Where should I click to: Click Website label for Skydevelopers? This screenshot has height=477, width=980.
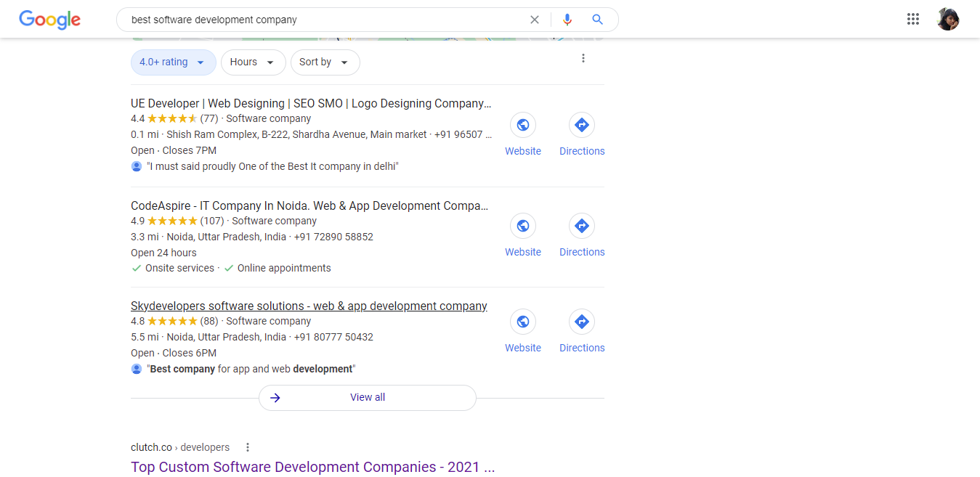[x=523, y=348]
